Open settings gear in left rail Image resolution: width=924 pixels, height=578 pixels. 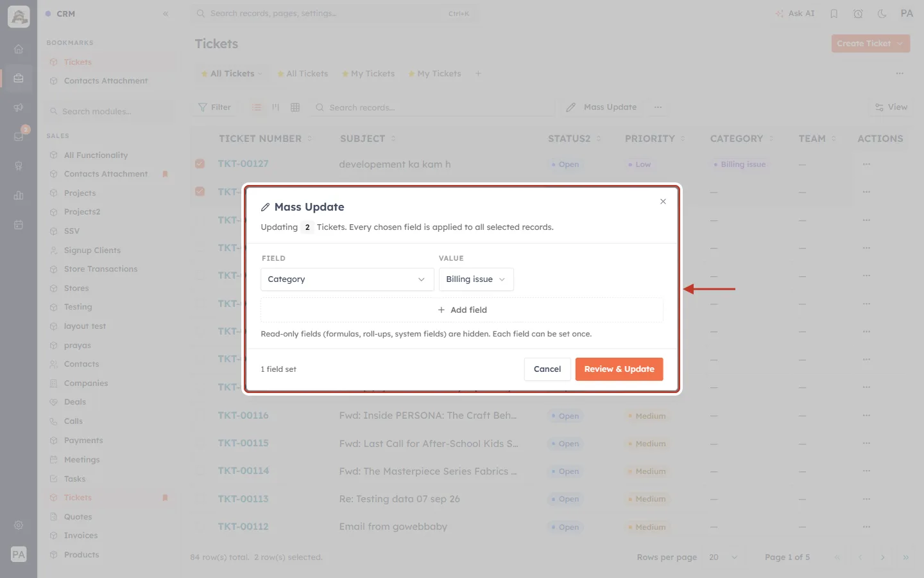coord(19,525)
